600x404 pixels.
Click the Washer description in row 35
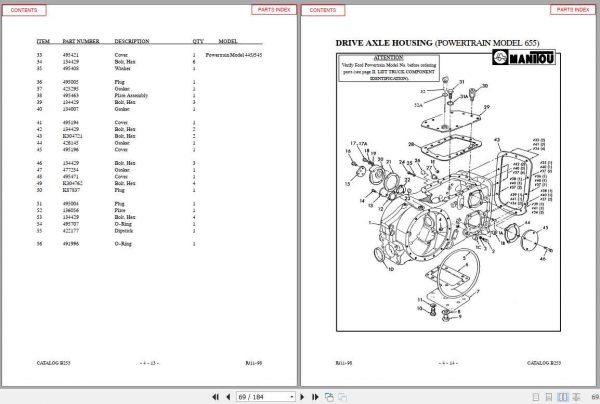[x=122, y=68]
